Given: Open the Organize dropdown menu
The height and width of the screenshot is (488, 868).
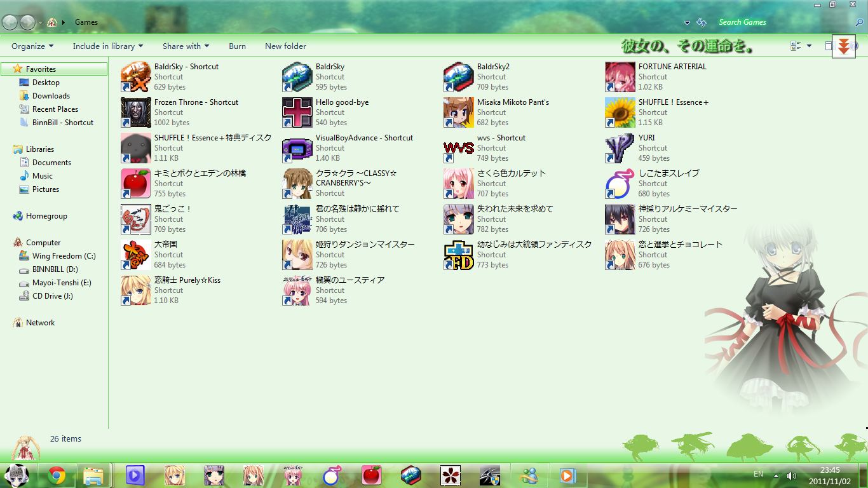Looking at the screenshot, I should click(x=32, y=46).
